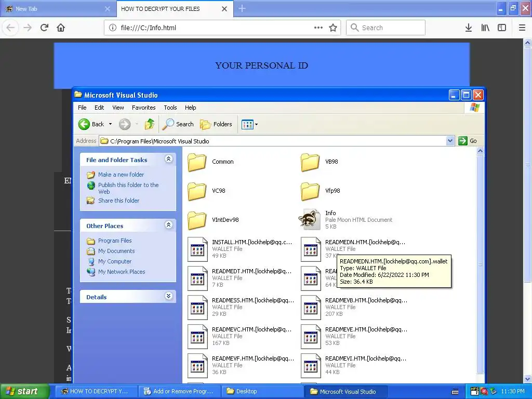Click the Explorer window scroll-up arrow

coord(480,151)
